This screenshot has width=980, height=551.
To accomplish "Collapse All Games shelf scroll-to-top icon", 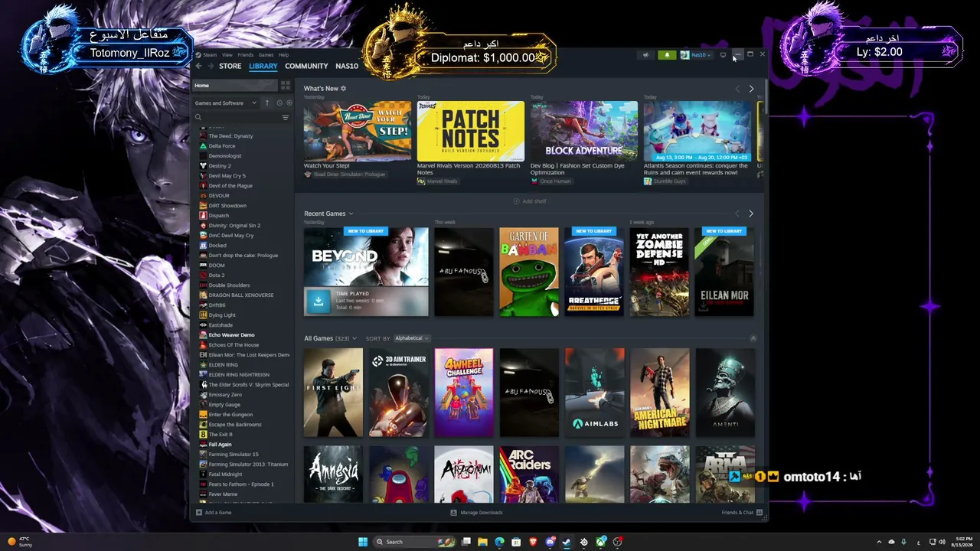I will tap(753, 338).
